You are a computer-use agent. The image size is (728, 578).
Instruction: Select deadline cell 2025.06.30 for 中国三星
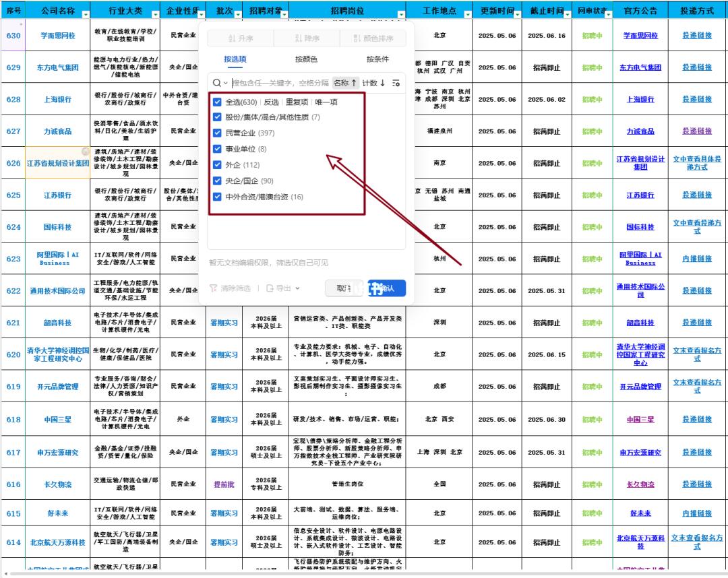pos(547,419)
